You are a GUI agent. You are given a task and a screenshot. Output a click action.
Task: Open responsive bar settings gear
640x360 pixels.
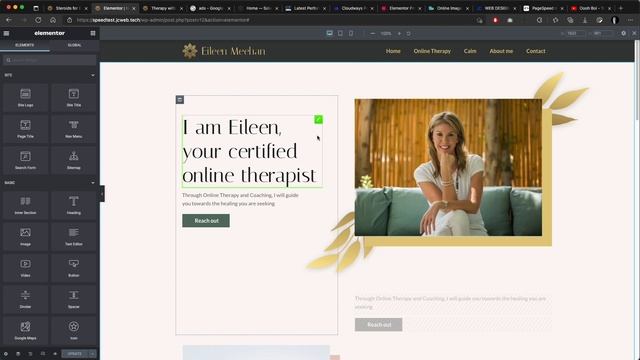click(x=623, y=33)
